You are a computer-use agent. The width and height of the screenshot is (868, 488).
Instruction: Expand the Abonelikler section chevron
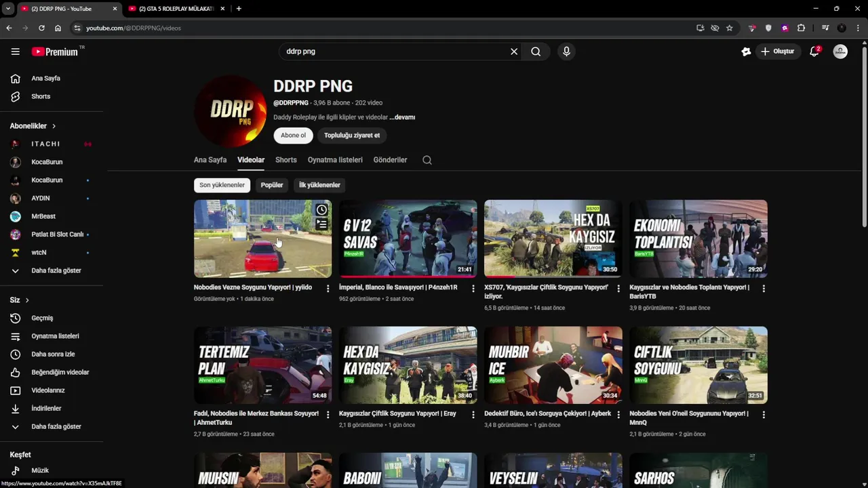pos(54,126)
